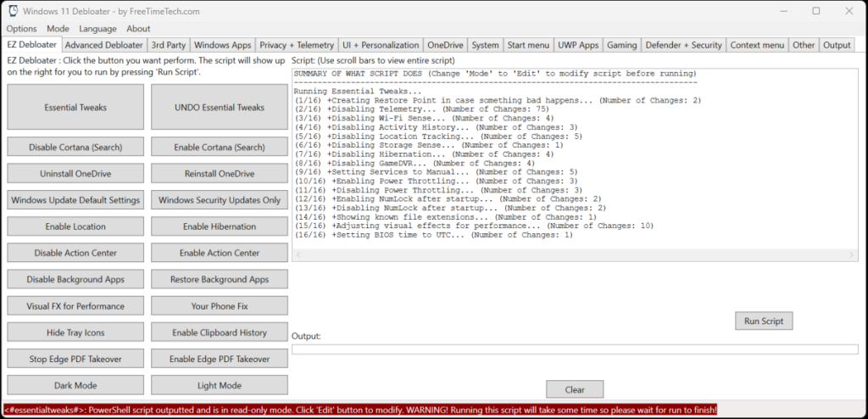The image size is (868, 419).
Task: Click Uninstall OneDrive button
Action: click(75, 174)
